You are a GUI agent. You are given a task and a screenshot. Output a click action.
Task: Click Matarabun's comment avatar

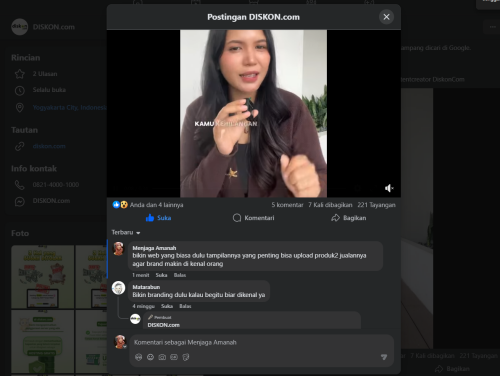[x=118, y=288]
